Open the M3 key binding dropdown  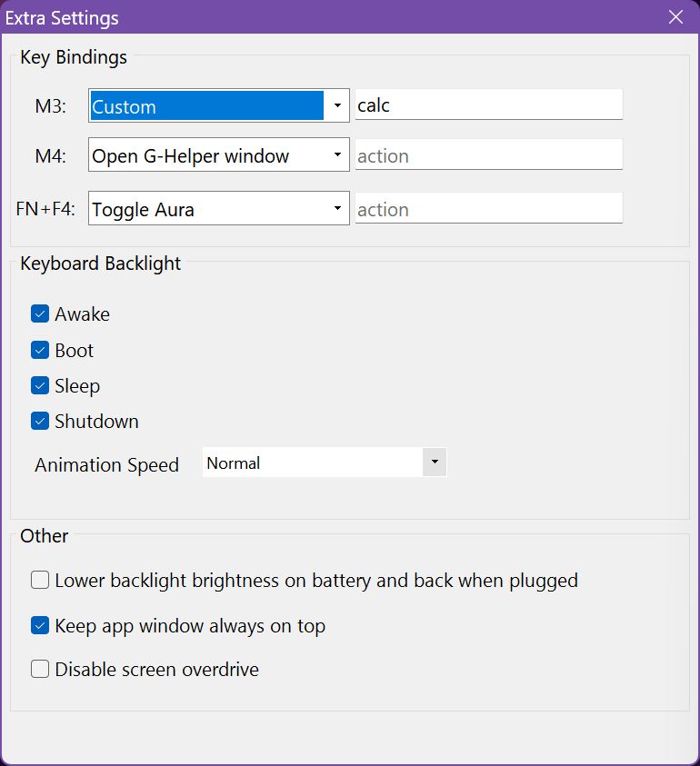[x=218, y=105]
